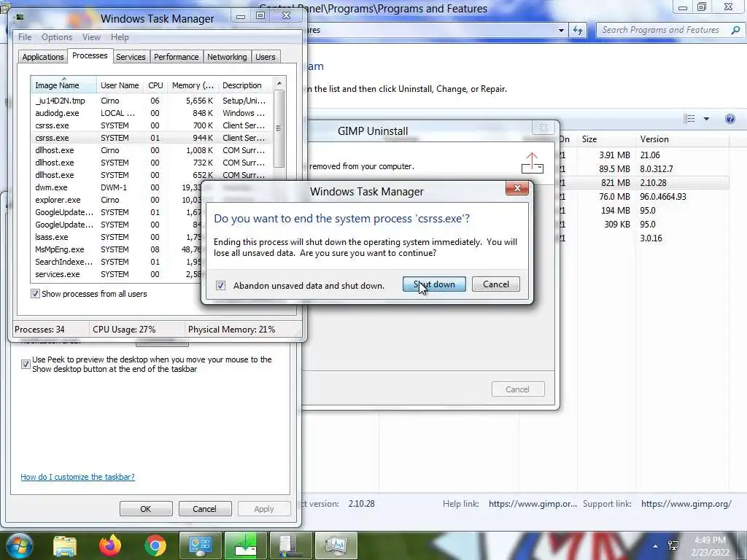This screenshot has height=560, width=747.
Task: Switch to the Services tab
Action: (x=131, y=57)
